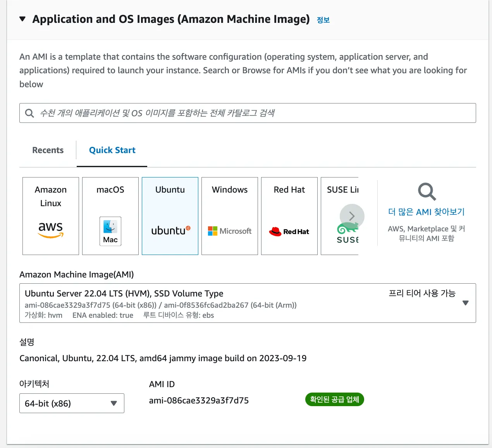Collapse the Application and OS Images section
Image resolution: width=492 pixels, height=448 pixels.
click(22, 19)
